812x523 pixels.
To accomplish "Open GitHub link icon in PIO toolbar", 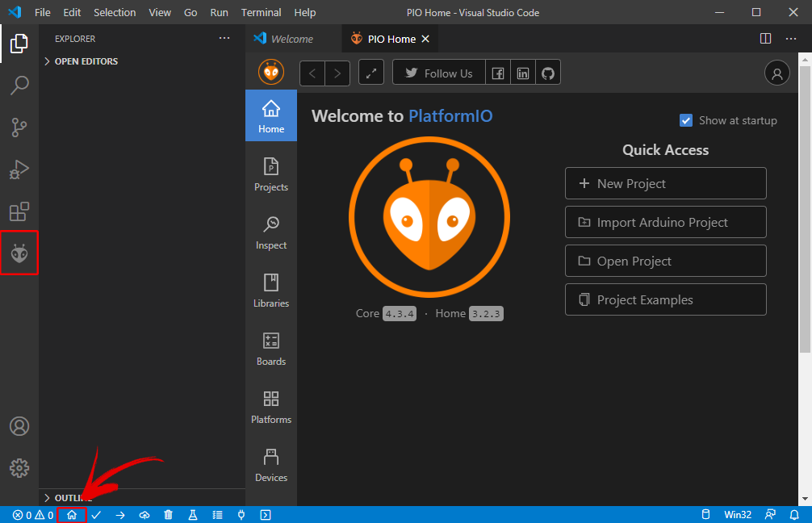I will pyautogui.click(x=548, y=73).
